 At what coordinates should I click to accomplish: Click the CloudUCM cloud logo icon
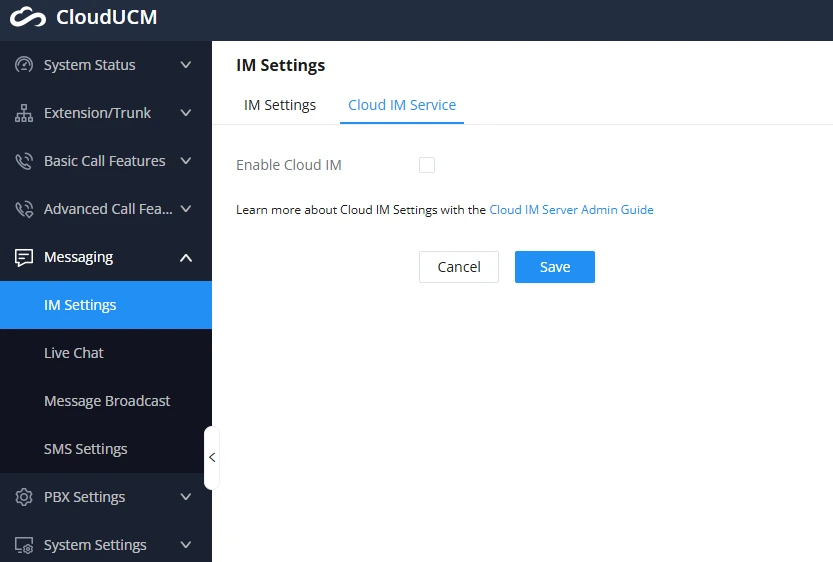pos(28,17)
